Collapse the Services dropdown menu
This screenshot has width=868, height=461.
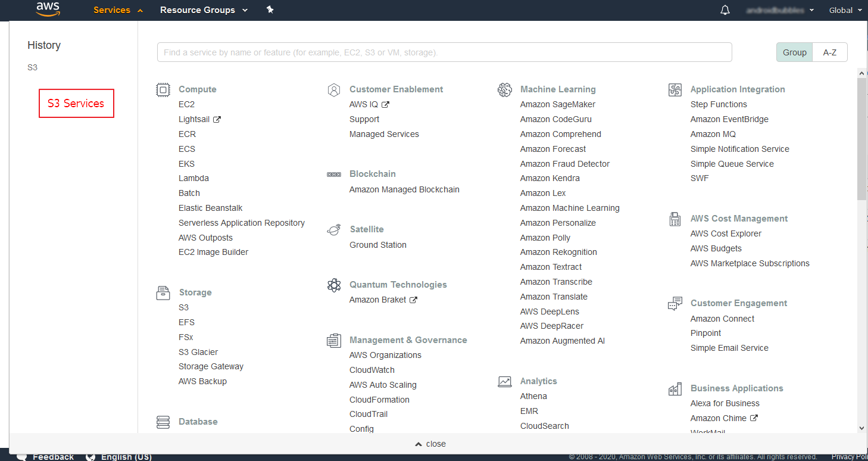118,10
